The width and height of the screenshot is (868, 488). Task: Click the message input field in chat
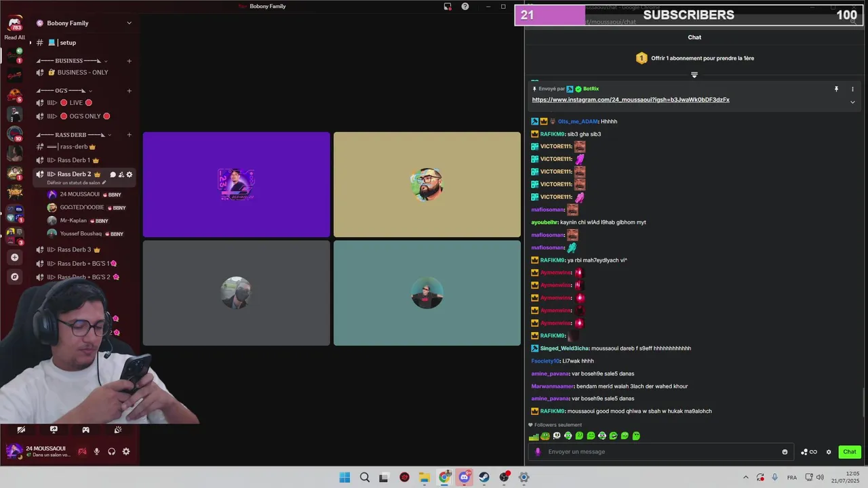tap(660, 452)
